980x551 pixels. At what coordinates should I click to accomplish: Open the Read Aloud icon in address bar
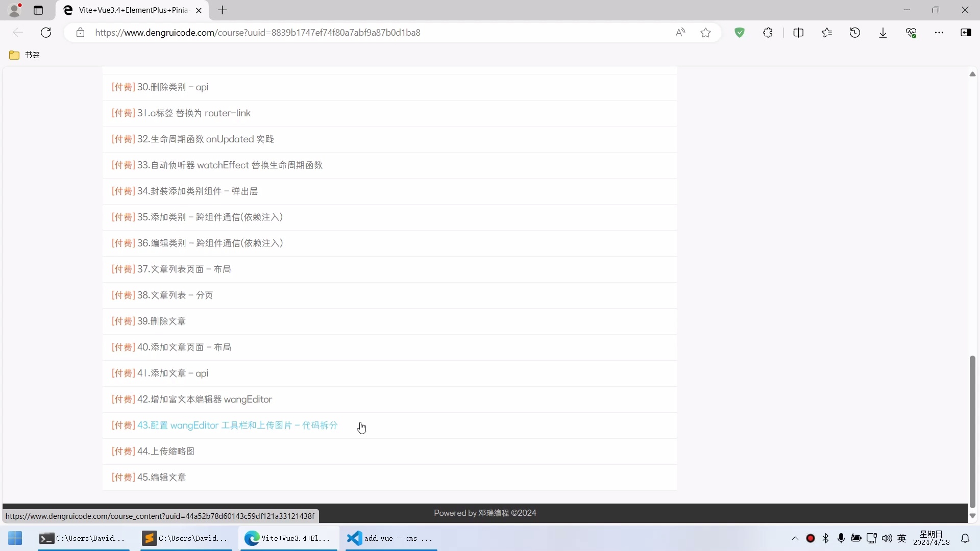click(x=680, y=33)
